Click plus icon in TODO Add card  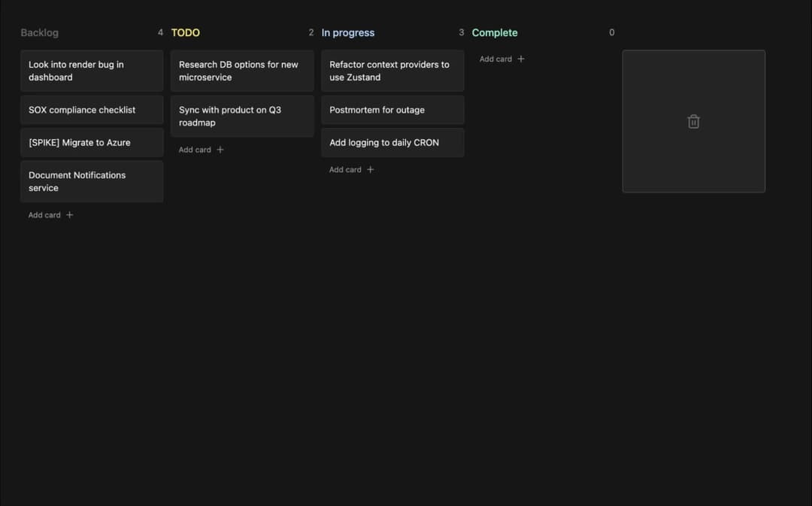coord(220,149)
